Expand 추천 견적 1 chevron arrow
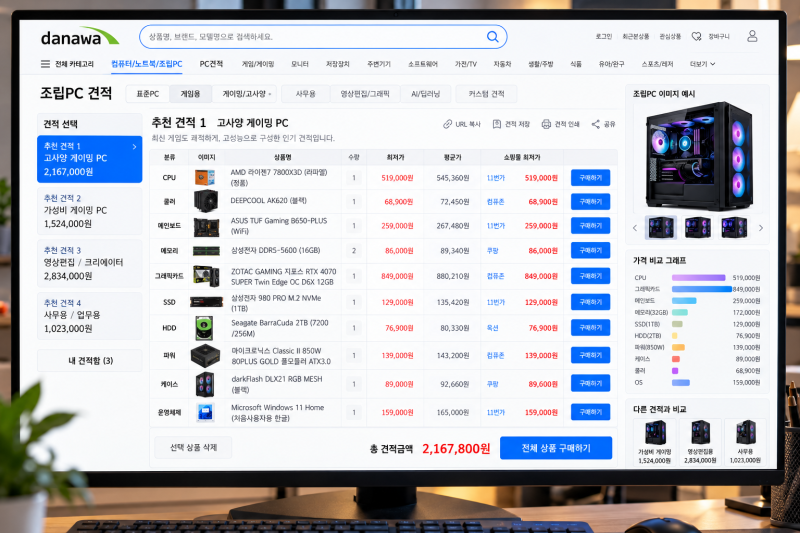800x533 pixels. (134, 147)
